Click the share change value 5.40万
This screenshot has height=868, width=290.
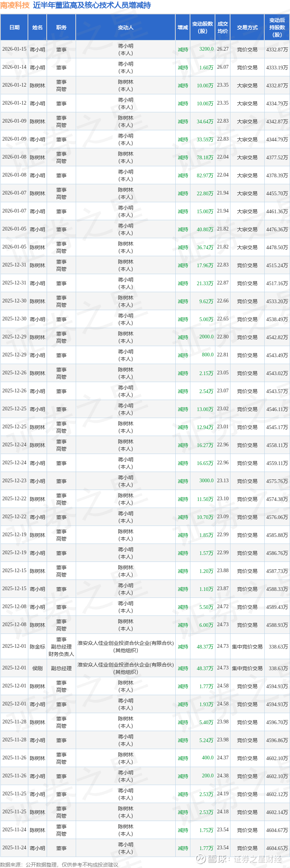[206, 722]
